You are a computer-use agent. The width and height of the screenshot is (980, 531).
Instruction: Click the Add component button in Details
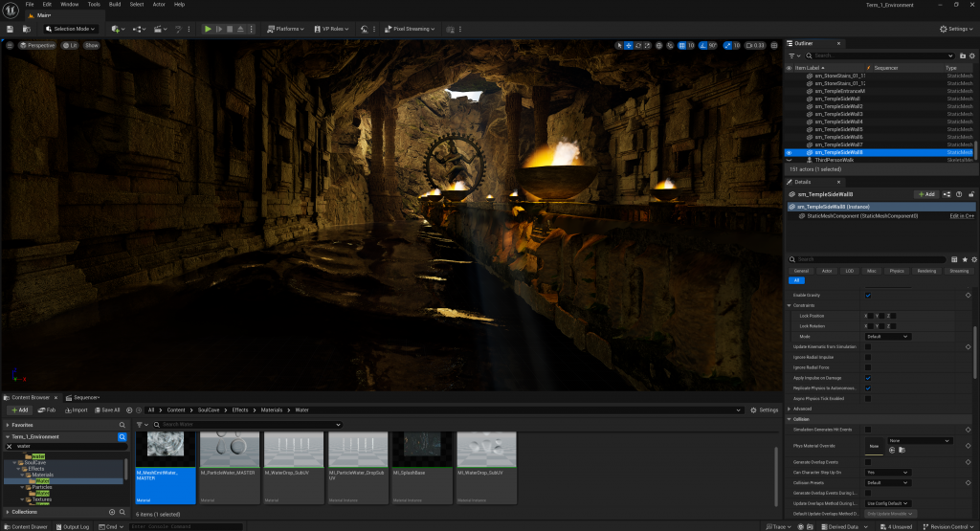[x=926, y=194]
